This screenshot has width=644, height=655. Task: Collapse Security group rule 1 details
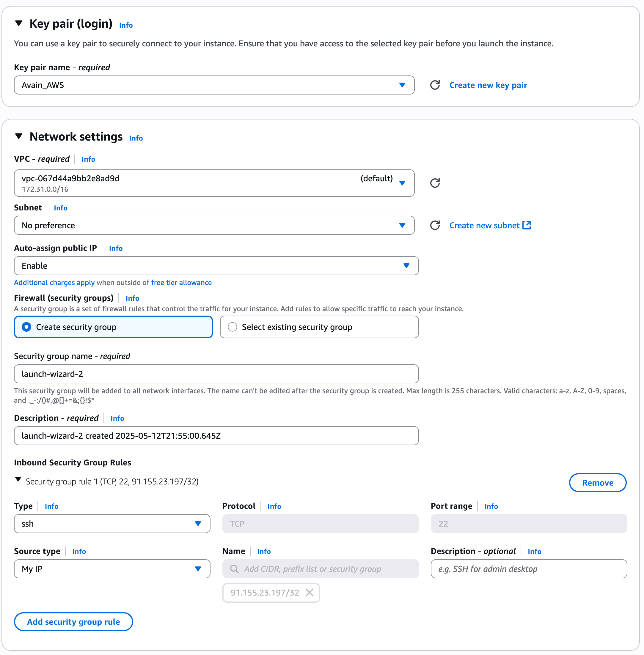tap(18, 479)
